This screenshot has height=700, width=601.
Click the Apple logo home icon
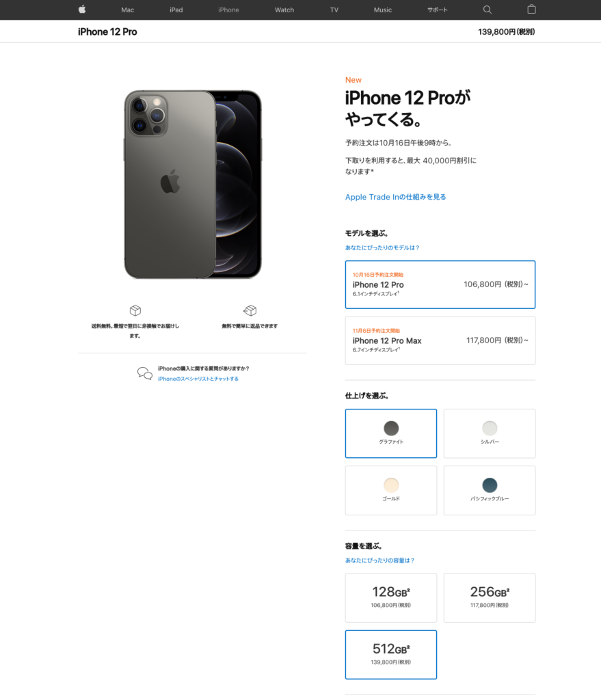coord(82,10)
